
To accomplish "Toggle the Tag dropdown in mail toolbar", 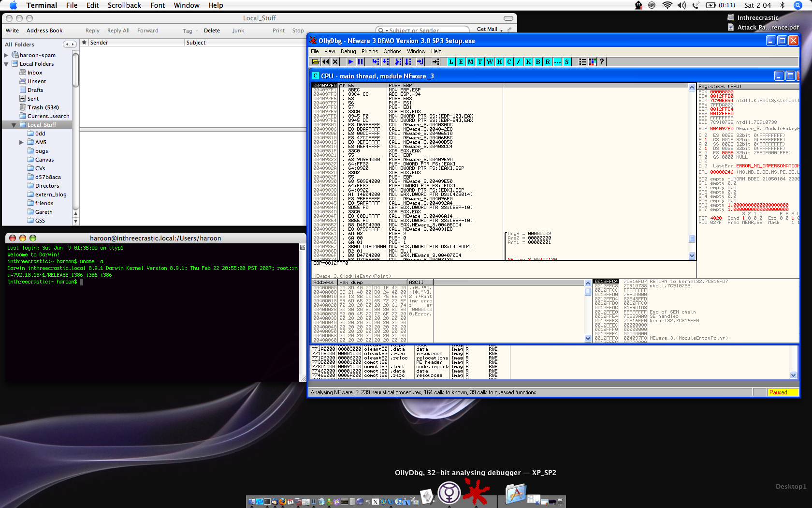I will click(x=189, y=30).
